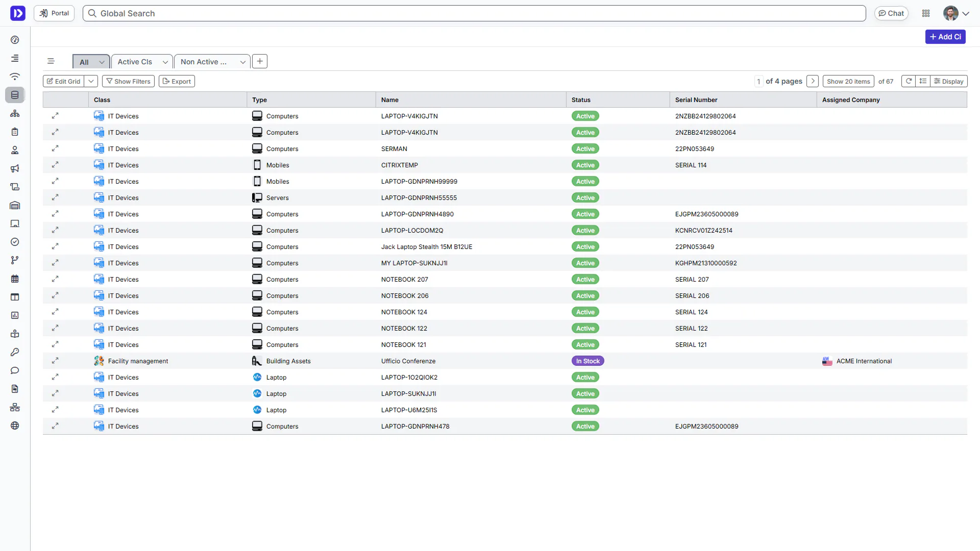Switch to the Non Active tab
Screen dimensions: 980x551
(203, 62)
